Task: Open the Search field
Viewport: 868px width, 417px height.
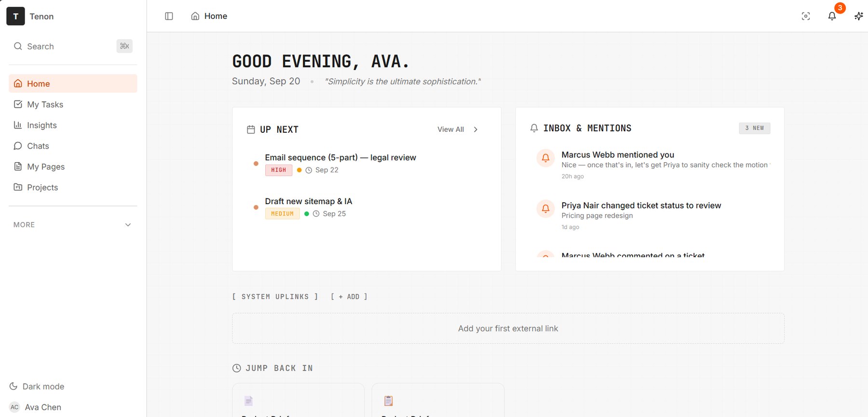Action: pyautogui.click(x=73, y=46)
